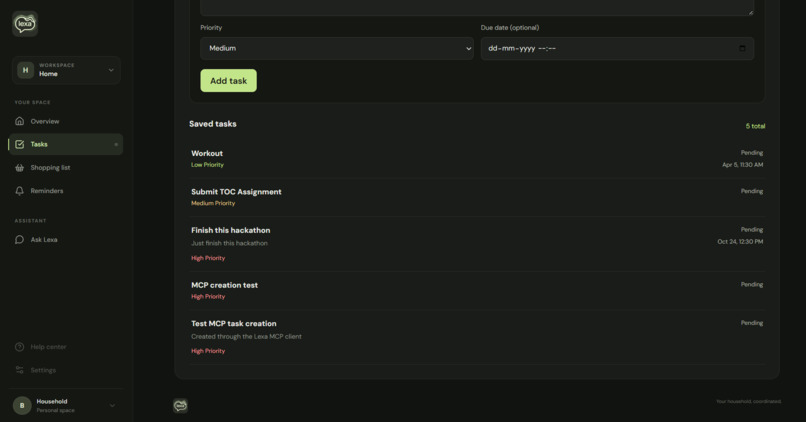Click the Pending status of Workout
Screen dimensions: 806x422
pos(752,153)
